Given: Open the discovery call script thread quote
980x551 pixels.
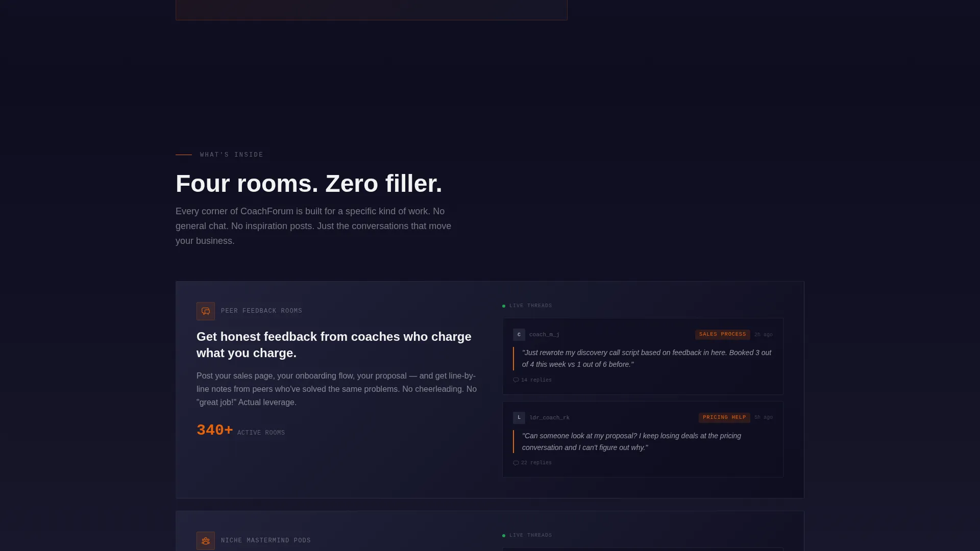Looking at the screenshot, I should [646, 359].
